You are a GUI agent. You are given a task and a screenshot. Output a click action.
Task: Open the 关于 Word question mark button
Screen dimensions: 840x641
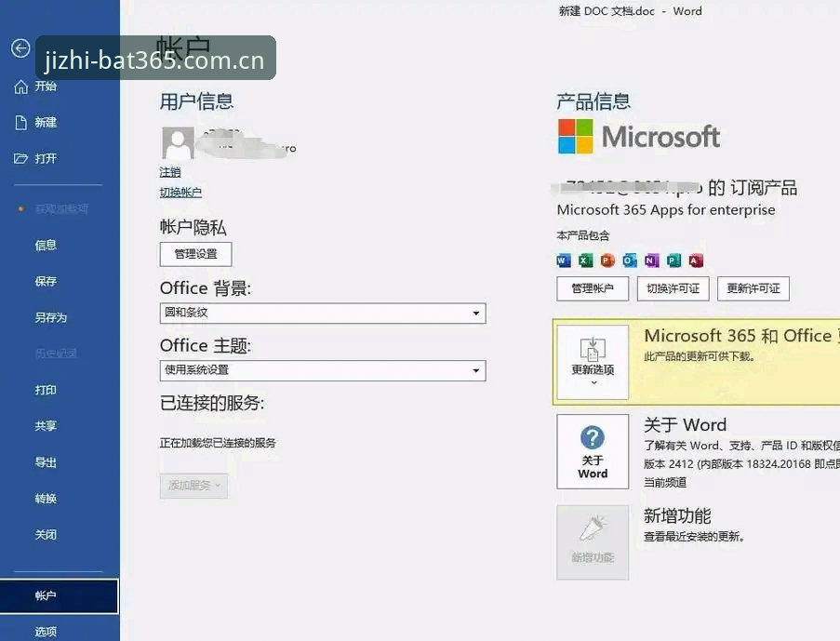pyautogui.click(x=593, y=451)
